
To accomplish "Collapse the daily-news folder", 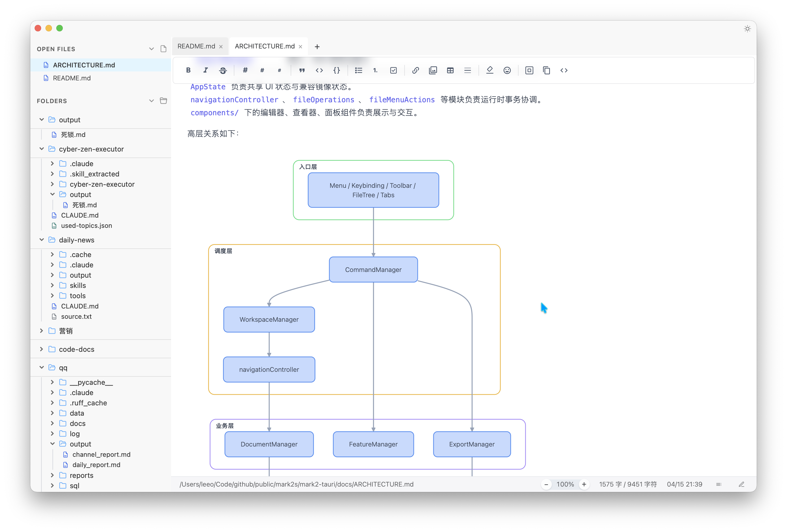I will click(x=42, y=240).
